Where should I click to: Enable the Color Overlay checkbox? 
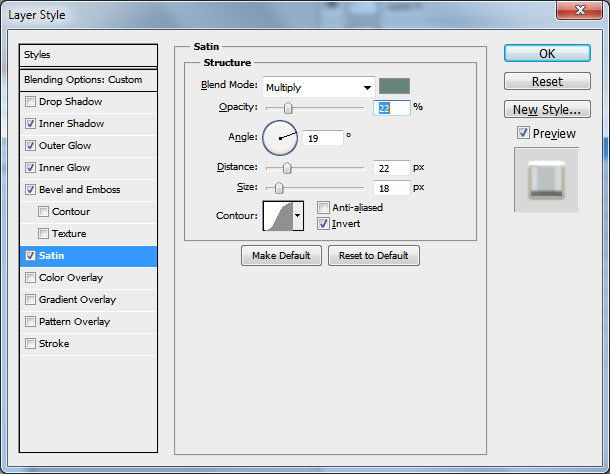click(x=30, y=277)
